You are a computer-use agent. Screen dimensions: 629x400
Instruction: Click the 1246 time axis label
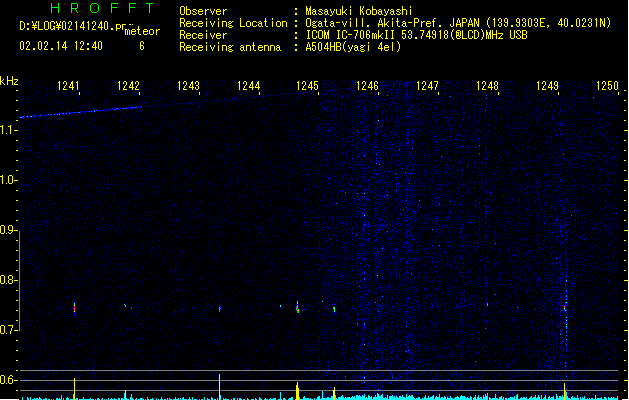[367, 85]
